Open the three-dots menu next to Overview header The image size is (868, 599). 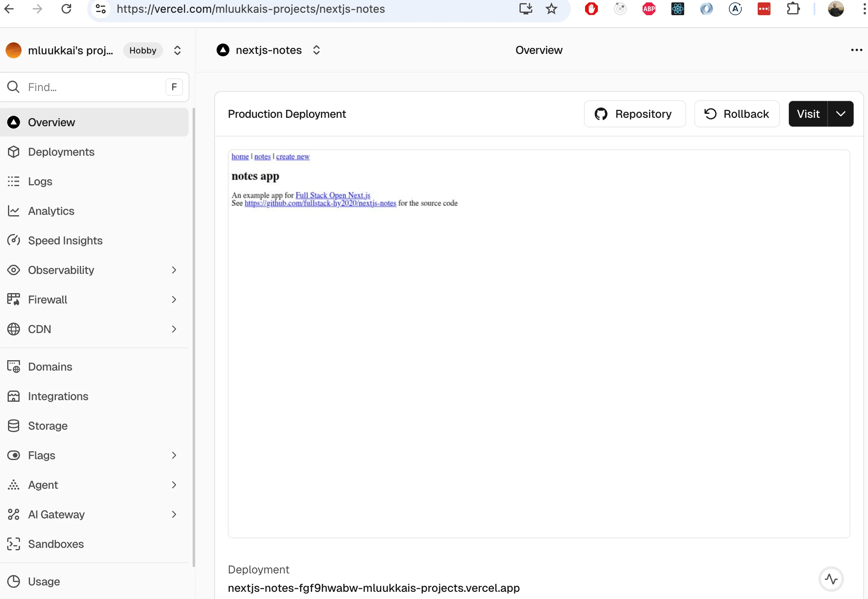[x=856, y=50]
